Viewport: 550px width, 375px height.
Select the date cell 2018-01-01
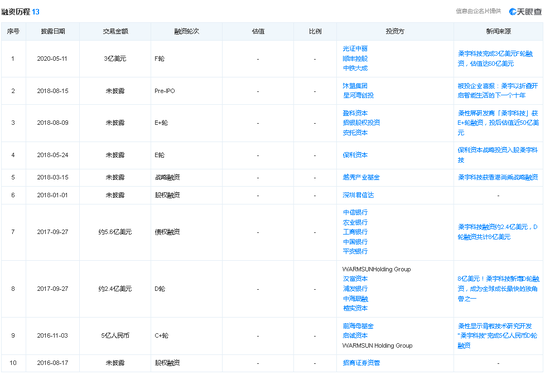(x=52, y=195)
